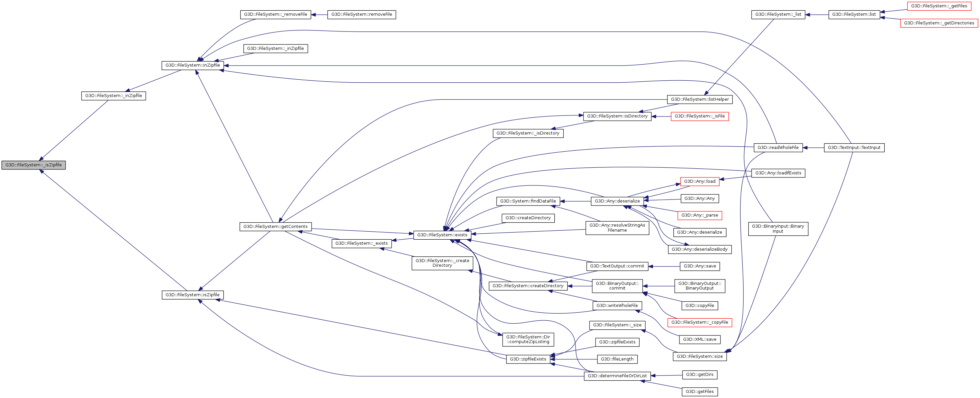The width and height of the screenshot is (980, 398).
Task: Select the G3D::FileSystem::exists node
Action: click(x=442, y=235)
